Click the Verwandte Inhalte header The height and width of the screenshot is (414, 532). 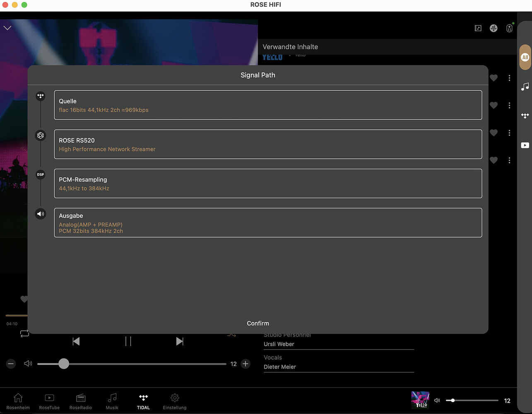coord(290,47)
